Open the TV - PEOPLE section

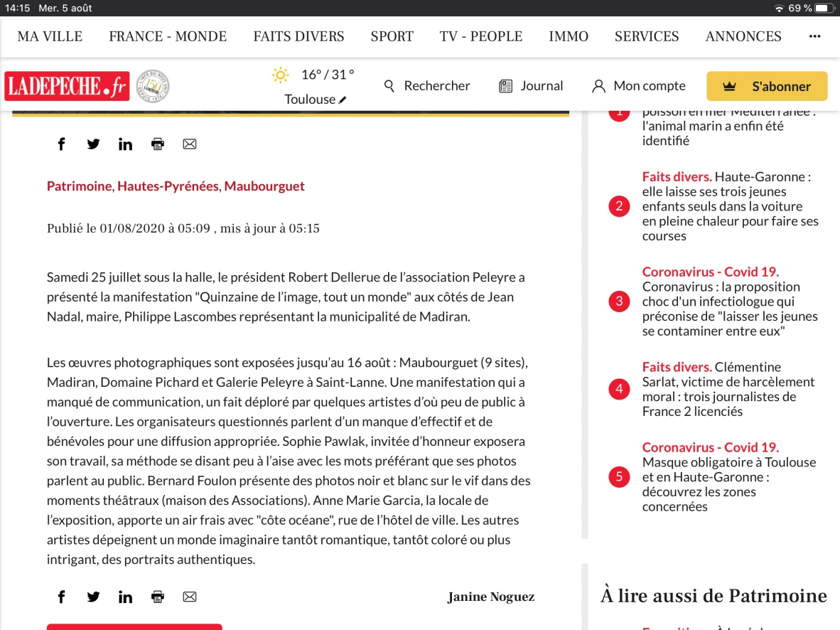click(481, 36)
